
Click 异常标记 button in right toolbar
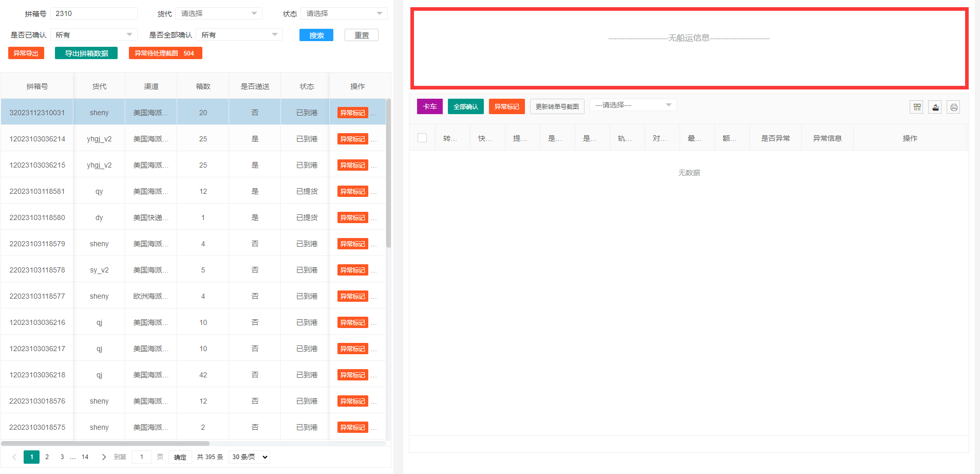click(x=507, y=106)
